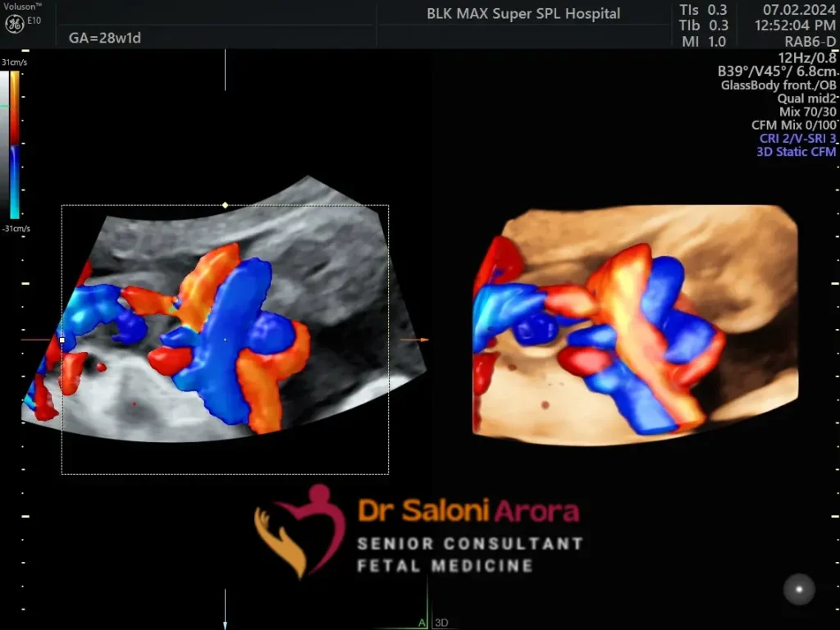Click the 31cm/s upper velocity label
The height and width of the screenshot is (630, 840).
tap(15, 62)
